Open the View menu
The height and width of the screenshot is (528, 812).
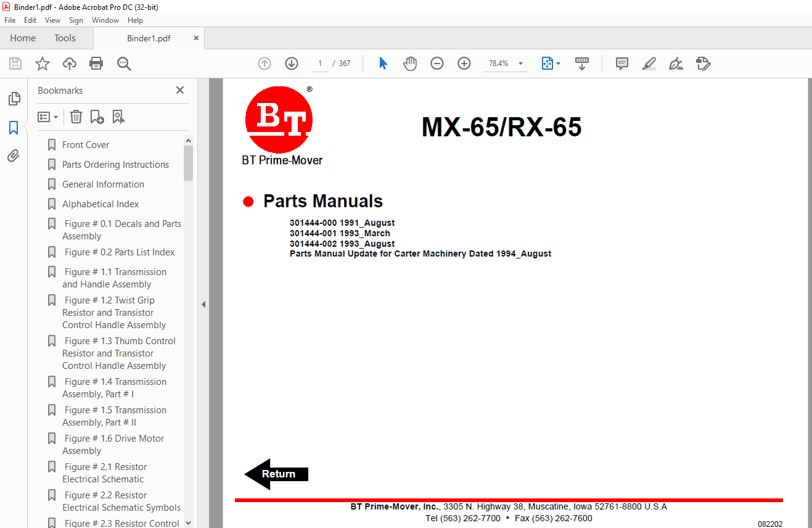52,20
